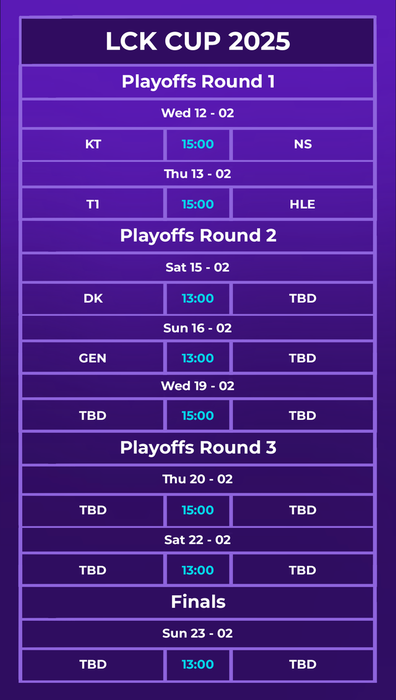Select the Sat 15 - 02 date row
Image resolution: width=396 pixels, height=700 pixels.
(x=198, y=267)
